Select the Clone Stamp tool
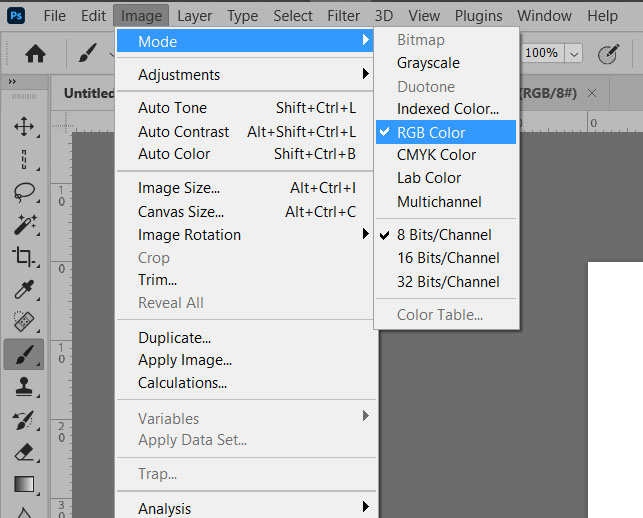The image size is (643, 518). [24, 387]
